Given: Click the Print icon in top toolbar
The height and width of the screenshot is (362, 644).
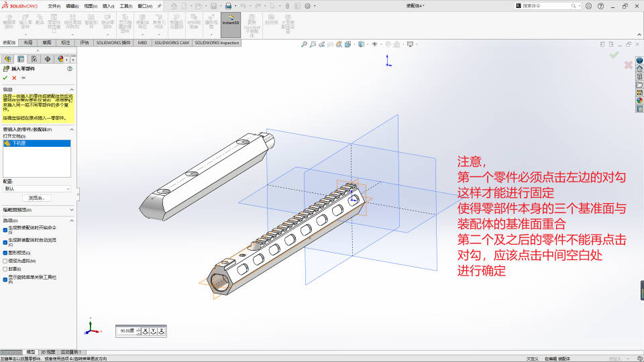Looking at the screenshot, I should (x=228, y=6).
